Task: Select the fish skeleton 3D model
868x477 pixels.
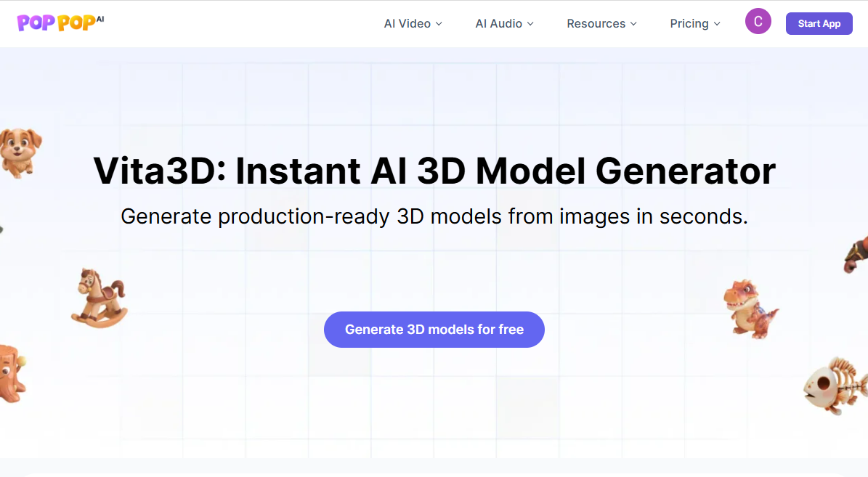Action: click(x=836, y=386)
